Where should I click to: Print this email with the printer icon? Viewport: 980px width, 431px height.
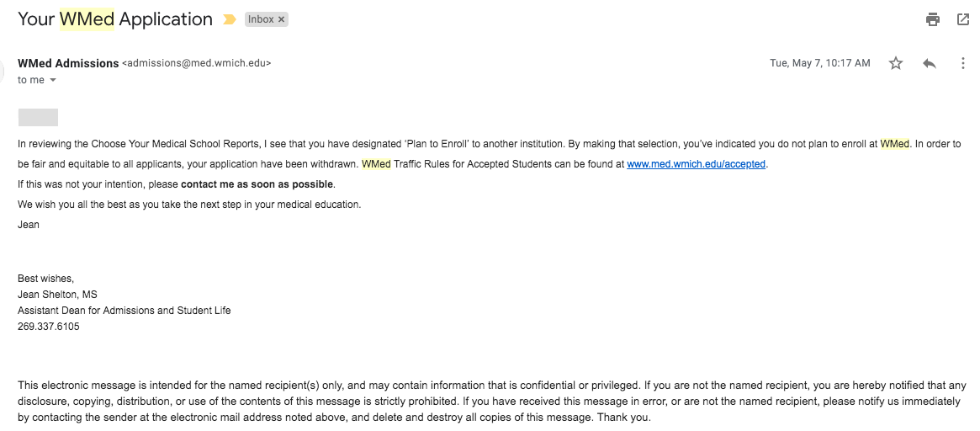pyautogui.click(x=932, y=19)
